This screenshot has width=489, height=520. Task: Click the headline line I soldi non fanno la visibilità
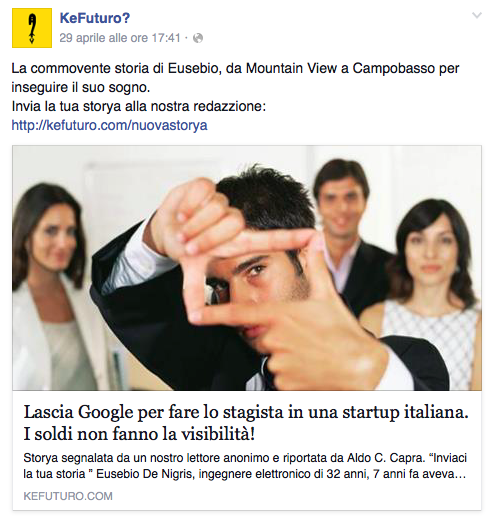pyautogui.click(x=139, y=434)
